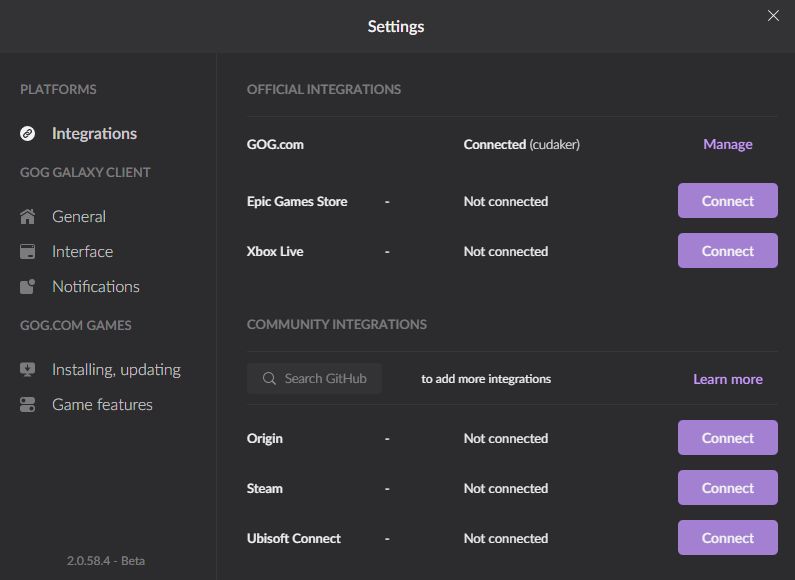This screenshot has height=580, width=795.
Task: Click the Connected (cudaker) status text
Action: pos(521,144)
